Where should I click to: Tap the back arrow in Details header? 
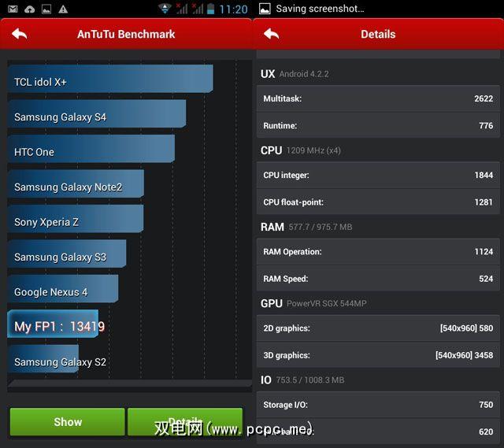click(x=271, y=34)
